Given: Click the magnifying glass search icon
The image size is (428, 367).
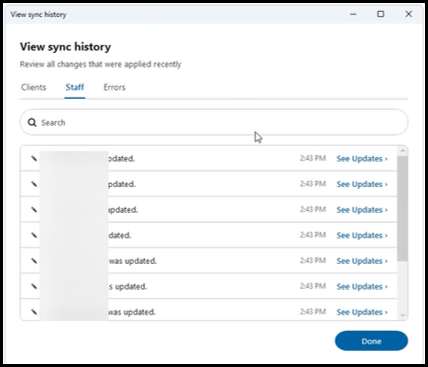Looking at the screenshot, I should pyautogui.click(x=32, y=123).
